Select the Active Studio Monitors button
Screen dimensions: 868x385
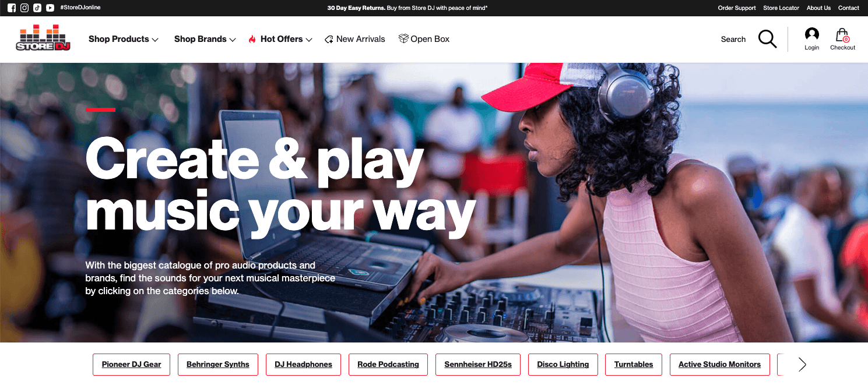point(719,365)
